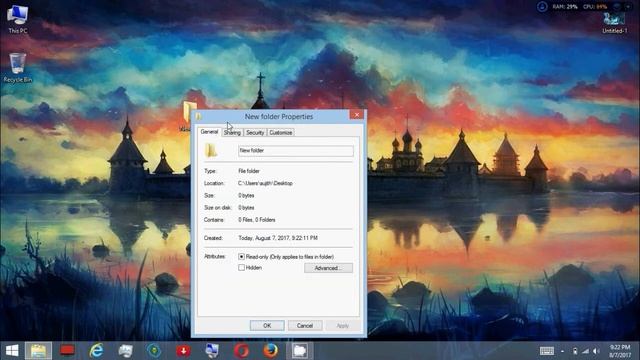640x360 pixels.
Task: Click the 'File folder' type value
Action: click(249, 171)
